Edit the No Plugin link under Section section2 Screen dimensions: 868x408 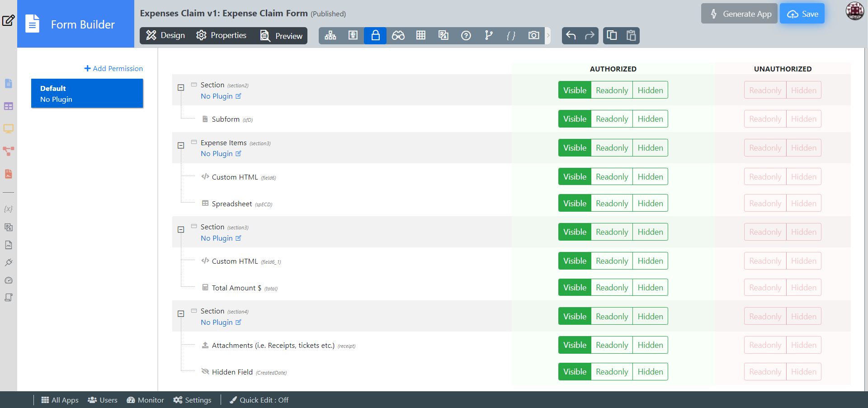pyautogui.click(x=221, y=96)
